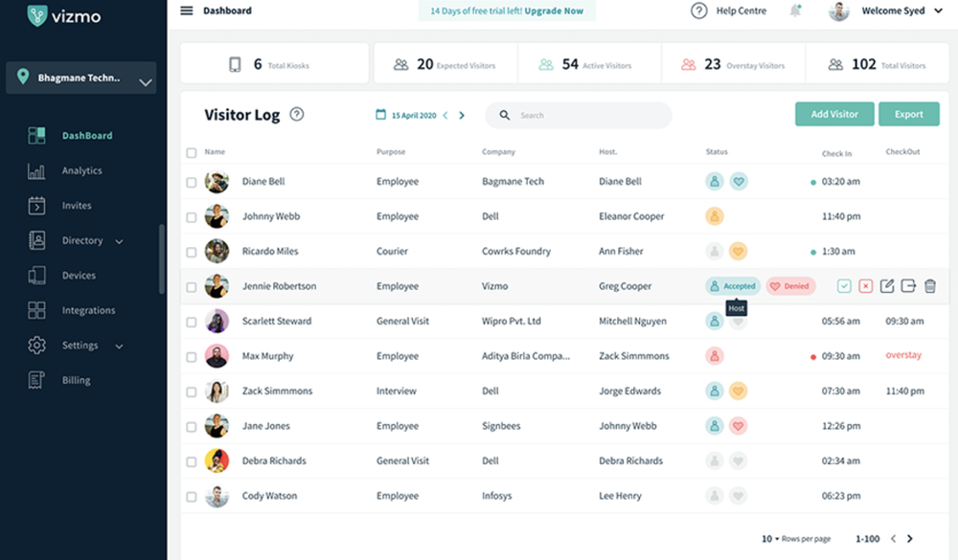Open Analytics in the sidebar
The width and height of the screenshot is (958, 560).
(x=65, y=170)
